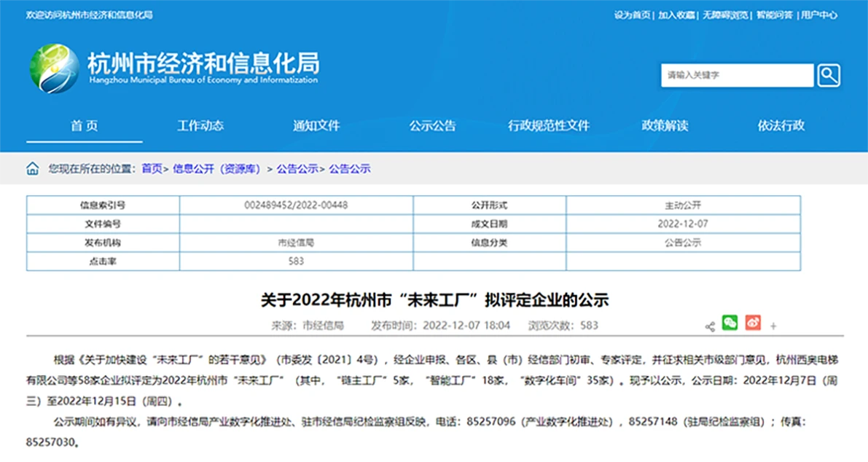The width and height of the screenshot is (868, 462).
Task: Click the keyword search input field
Action: [x=736, y=75]
